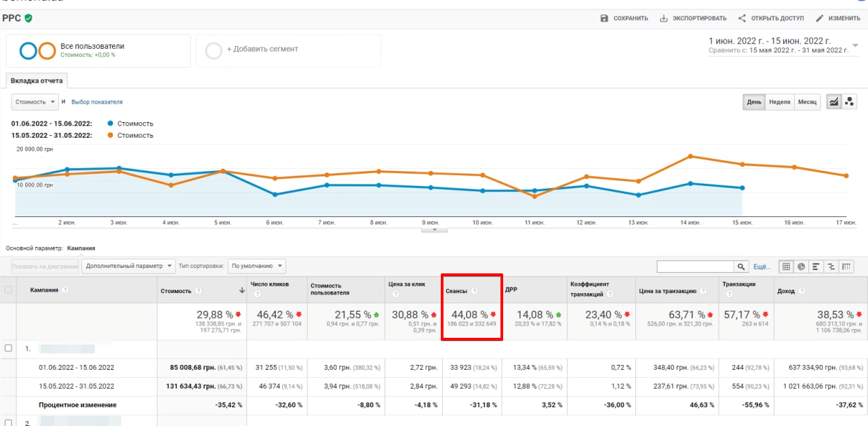Image resolution: width=868 pixels, height=426 pixels.
Task: Switch to the Месяц time granularity tab
Action: coord(807,102)
